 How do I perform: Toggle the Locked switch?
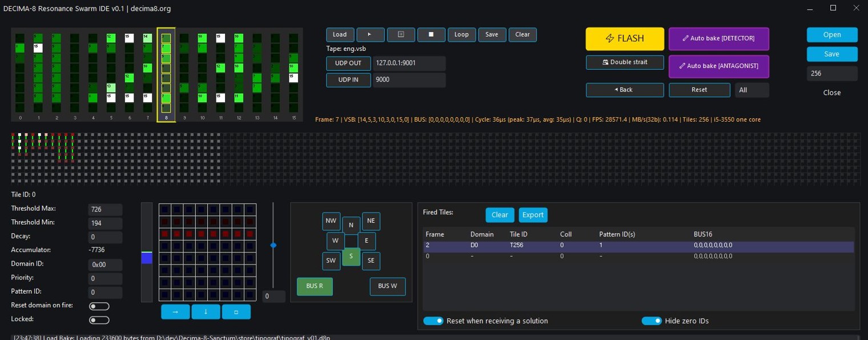(x=99, y=320)
